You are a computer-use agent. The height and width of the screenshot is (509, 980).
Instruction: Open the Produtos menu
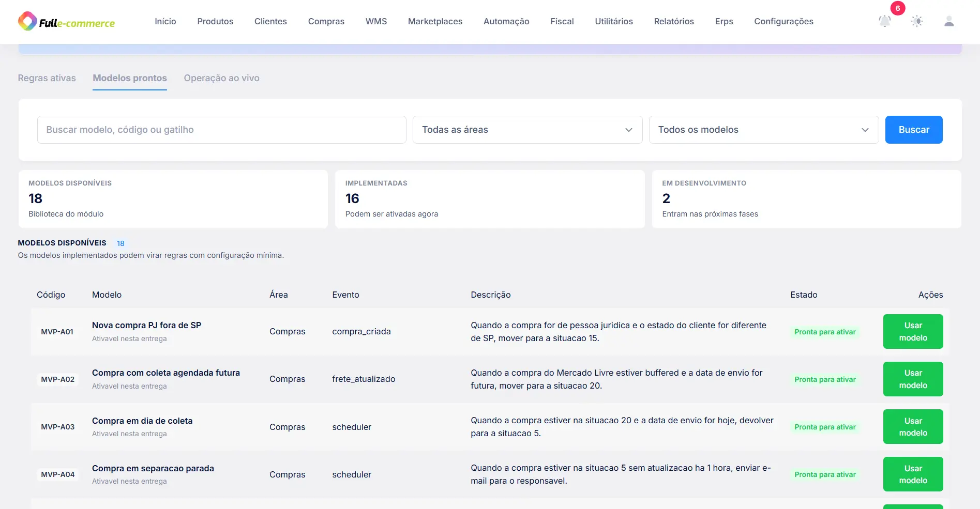(x=215, y=21)
